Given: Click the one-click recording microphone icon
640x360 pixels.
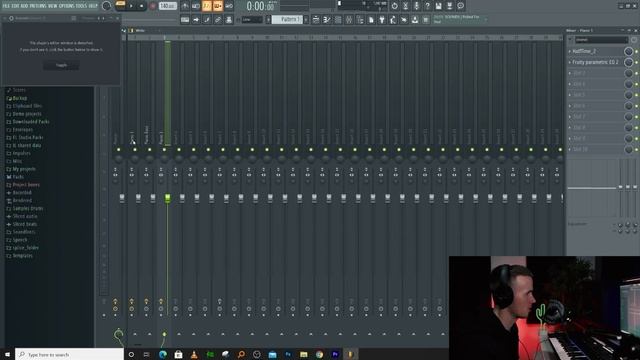Looking at the screenshot, I should (x=416, y=6).
